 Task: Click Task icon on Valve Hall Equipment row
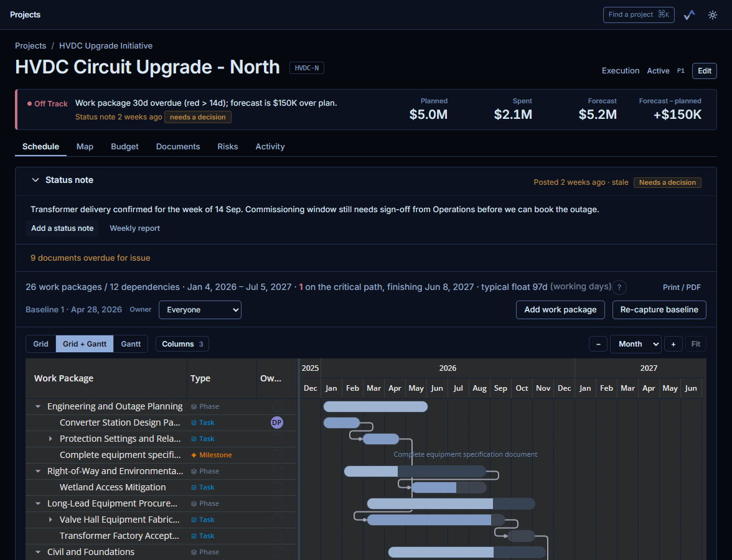click(194, 520)
